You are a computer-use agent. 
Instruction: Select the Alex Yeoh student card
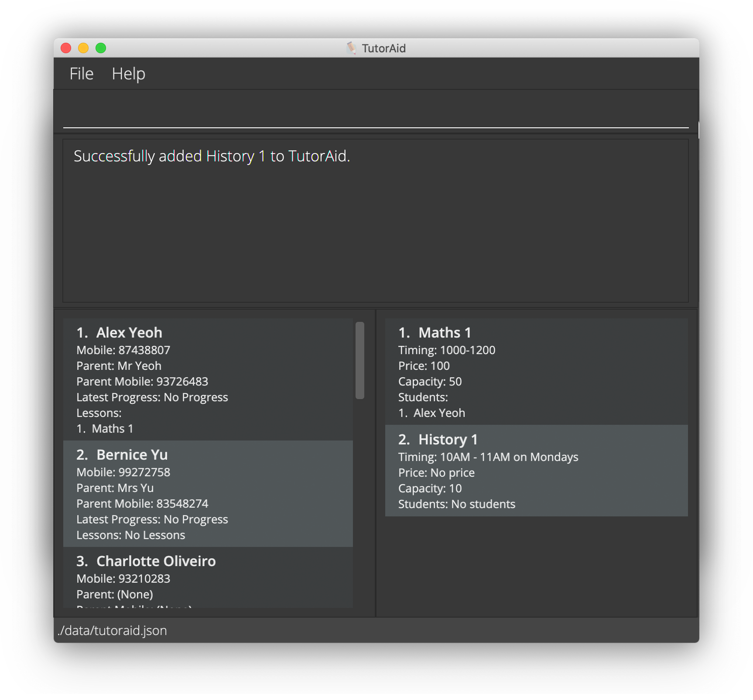pos(208,379)
